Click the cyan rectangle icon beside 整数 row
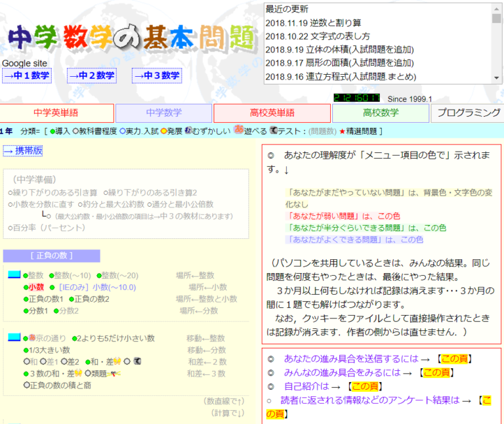Screen dimensions: 504x424 14,274
